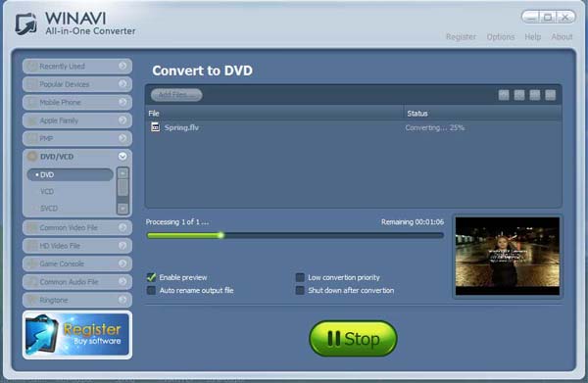Viewport: 588px width, 383px height.
Task: Stop the conversion with the Stop button
Action: pyautogui.click(x=353, y=338)
